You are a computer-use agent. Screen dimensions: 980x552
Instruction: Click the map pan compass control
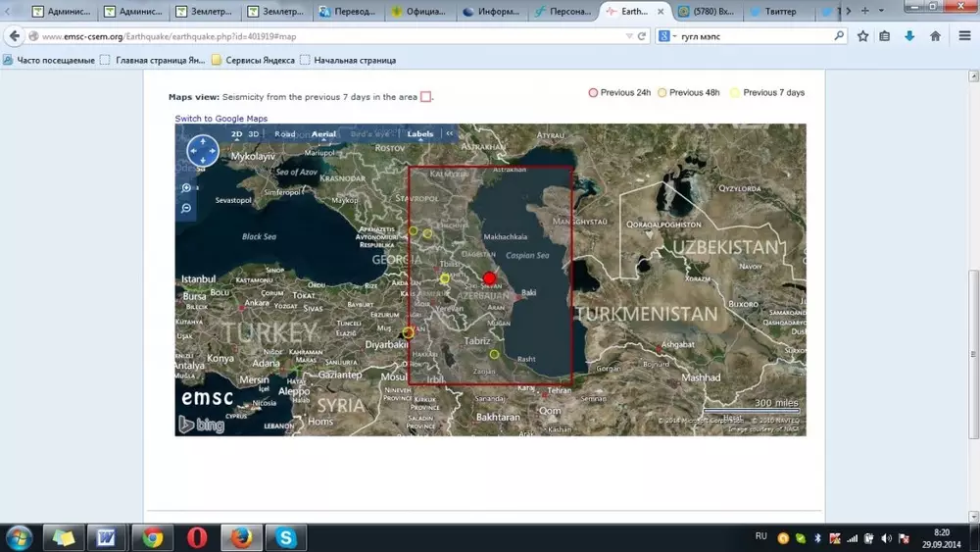coord(203,151)
